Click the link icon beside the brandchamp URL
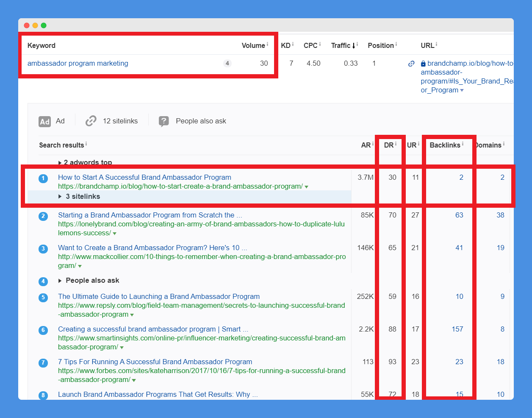 tap(411, 64)
